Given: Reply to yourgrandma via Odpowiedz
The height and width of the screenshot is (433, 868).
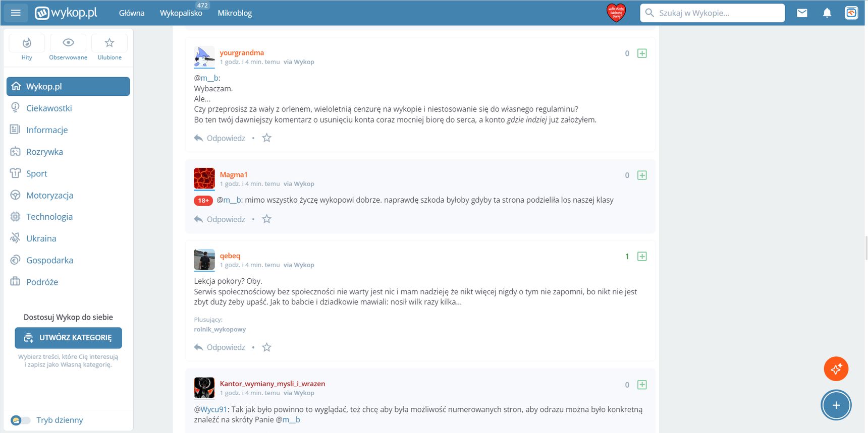Looking at the screenshot, I should [x=220, y=138].
